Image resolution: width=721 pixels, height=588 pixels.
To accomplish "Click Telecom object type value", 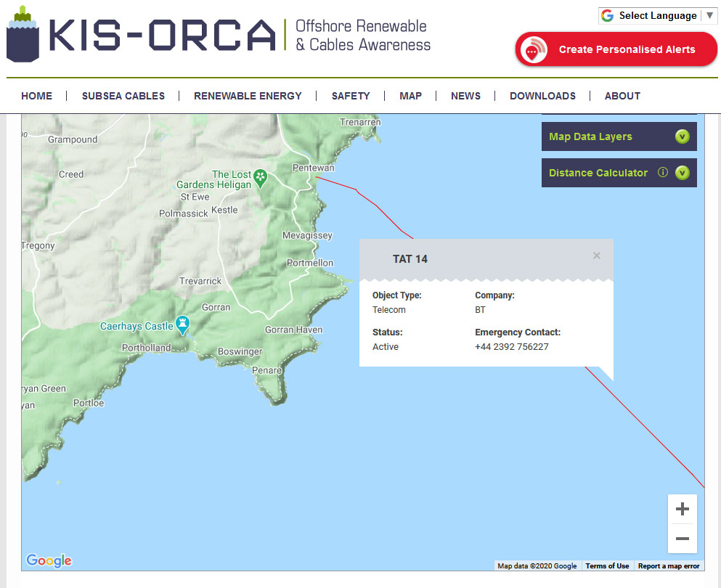I will click(389, 310).
